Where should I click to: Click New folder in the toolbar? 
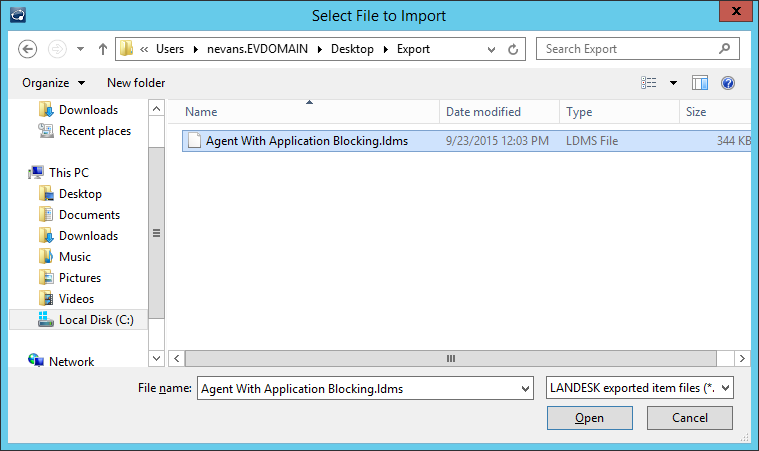click(136, 83)
